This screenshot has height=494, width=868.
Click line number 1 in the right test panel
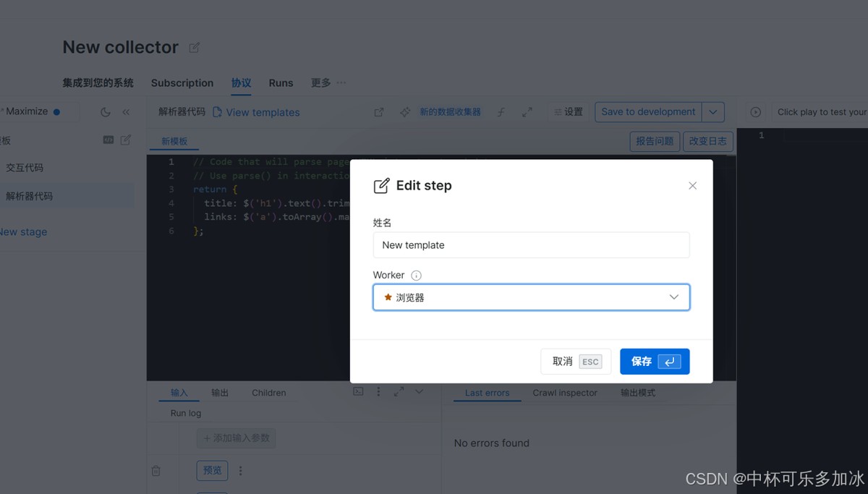tap(761, 135)
